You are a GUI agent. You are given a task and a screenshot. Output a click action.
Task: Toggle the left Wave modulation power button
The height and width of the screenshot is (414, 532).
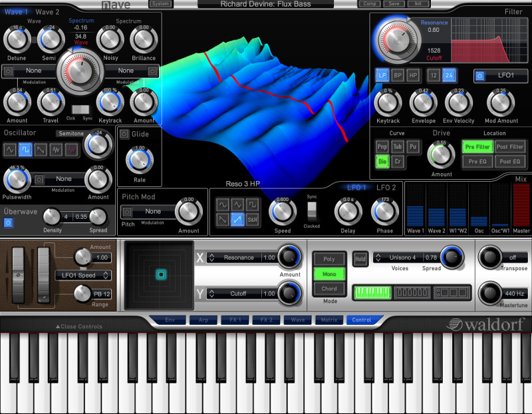click(x=9, y=71)
